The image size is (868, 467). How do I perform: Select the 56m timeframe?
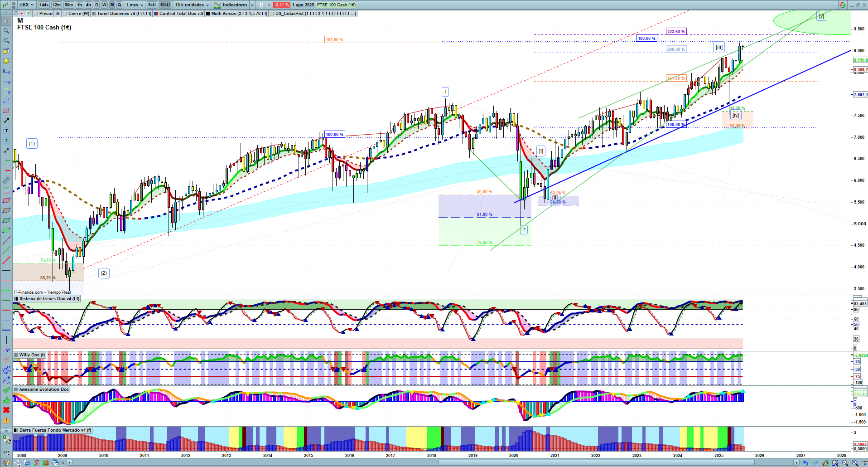(69, 5)
